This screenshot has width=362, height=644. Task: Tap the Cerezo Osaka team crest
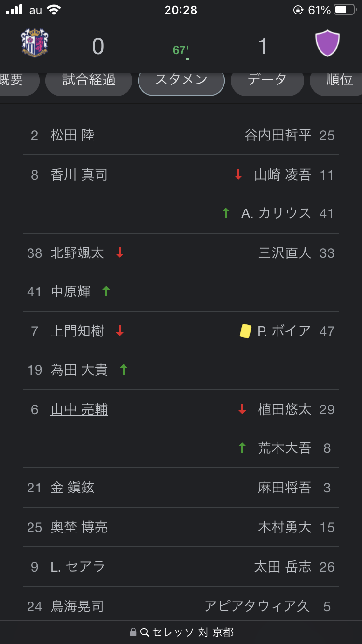coord(35,42)
